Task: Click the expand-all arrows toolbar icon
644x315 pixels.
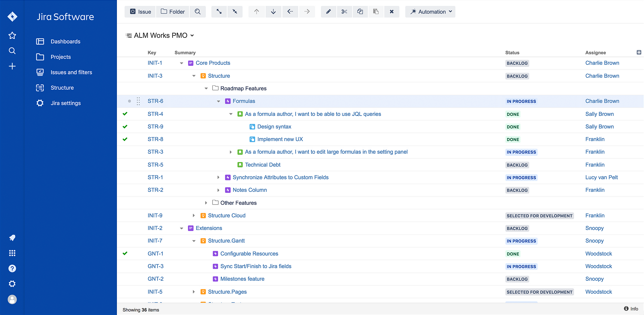Action: pyautogui.click(x=219, y=12)
